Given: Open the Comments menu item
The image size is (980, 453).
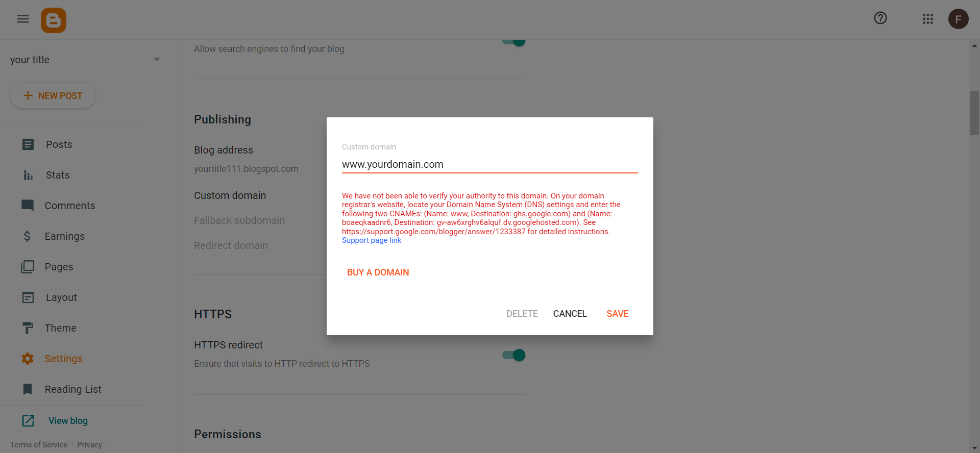Looking at the screenshot, I should pos(69,206).
